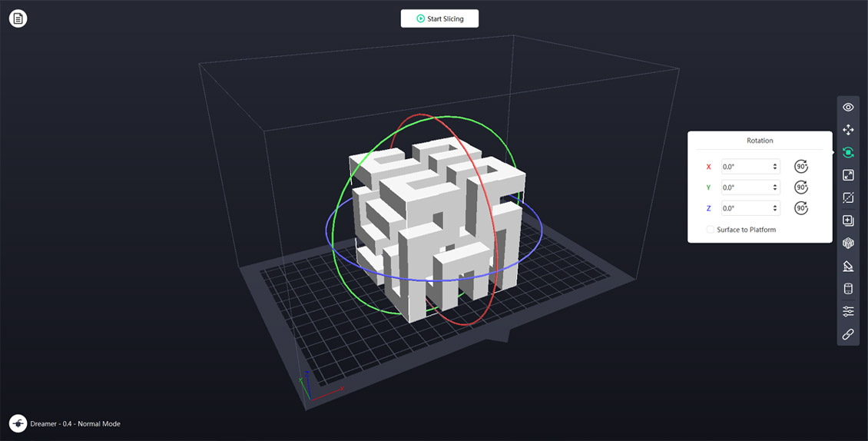The image size is (868, 441).
Task: Rotate 90° around the Z axis
Action: (x=801, y=208)
